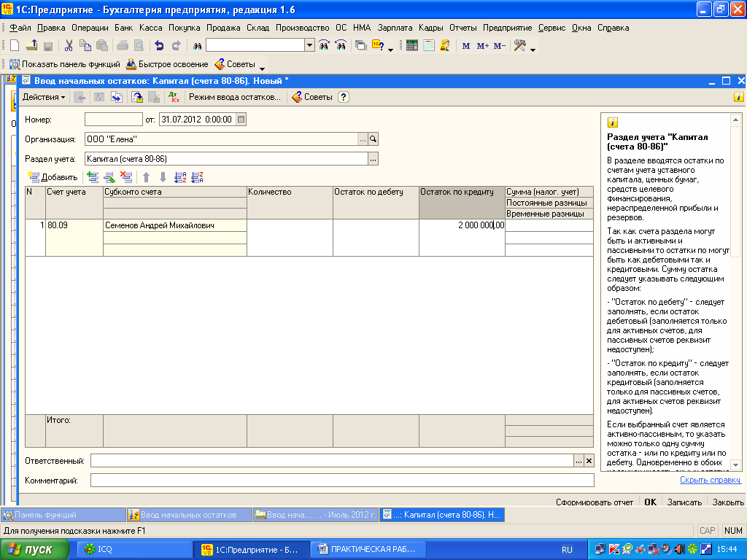The image size is (747, 560).
Task: Open the Банк menu
Action: coord(123,28)
